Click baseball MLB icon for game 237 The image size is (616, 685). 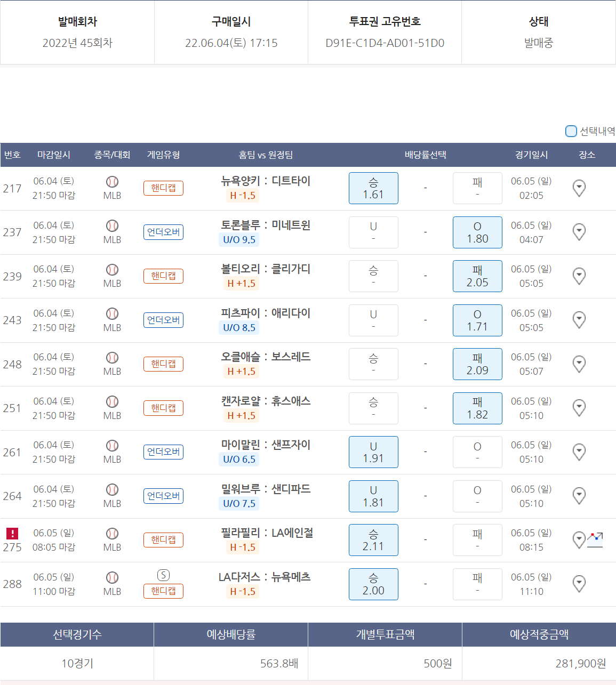click(112, 225)
